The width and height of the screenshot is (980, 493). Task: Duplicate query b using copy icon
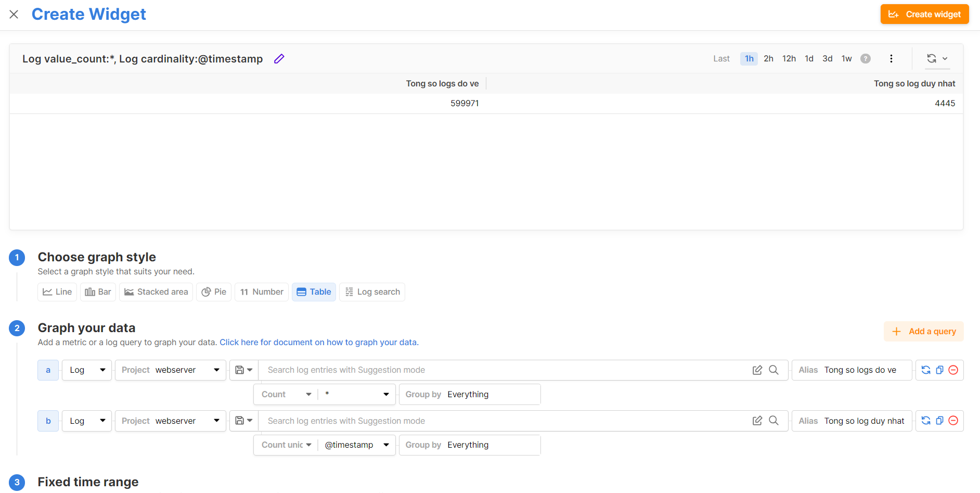939,421
